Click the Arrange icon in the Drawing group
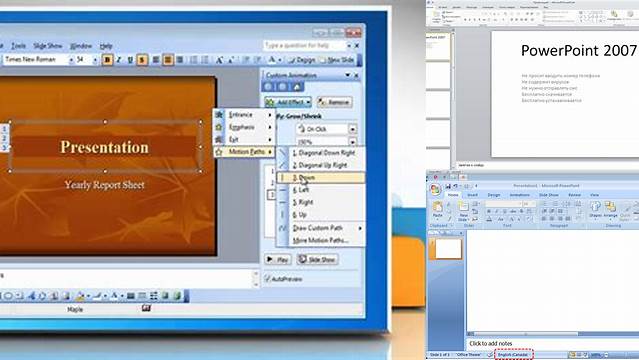 (x=610, y=210)
